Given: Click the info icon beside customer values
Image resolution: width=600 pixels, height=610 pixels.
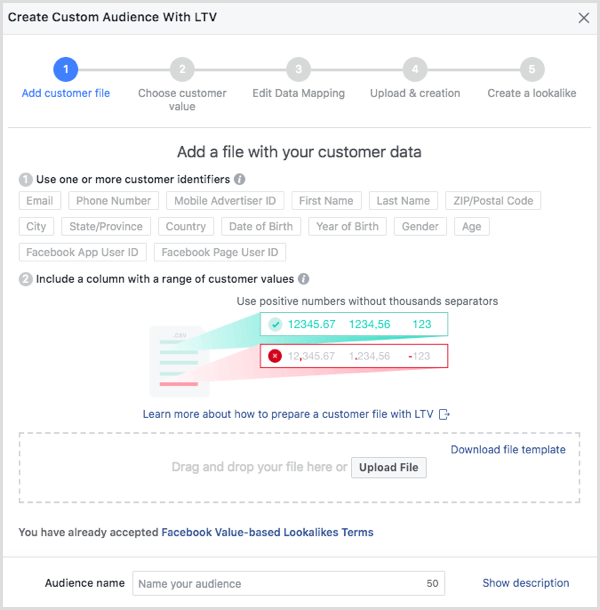Looking at the screenshot, I should click(304, 279).
